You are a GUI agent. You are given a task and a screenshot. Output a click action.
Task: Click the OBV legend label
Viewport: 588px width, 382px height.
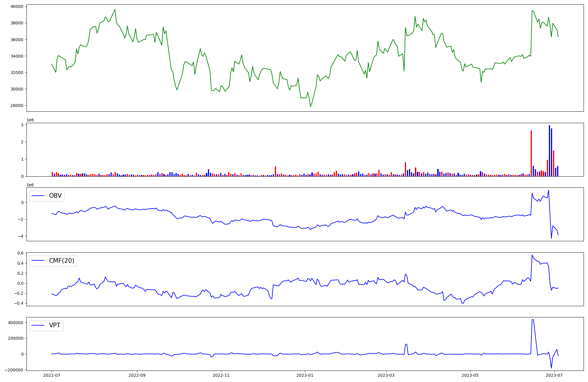point(55,196)
